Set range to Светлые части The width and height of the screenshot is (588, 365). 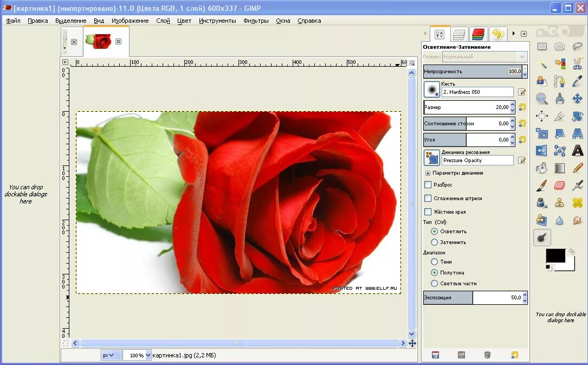434,284
